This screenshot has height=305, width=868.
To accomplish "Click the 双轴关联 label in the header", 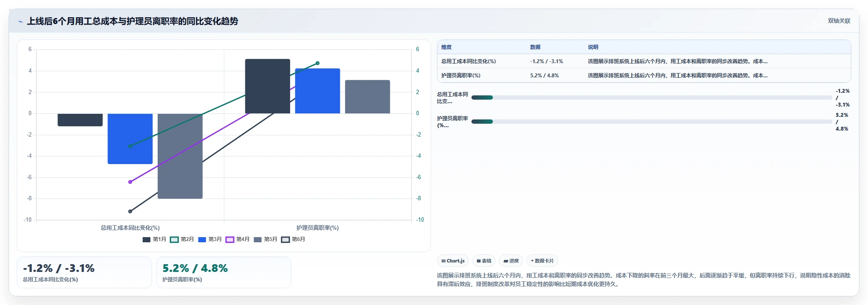I will [x=839, y=21].
